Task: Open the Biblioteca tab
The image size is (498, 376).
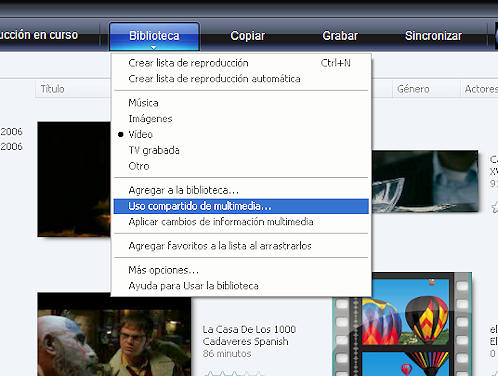Action: [154, 35]
